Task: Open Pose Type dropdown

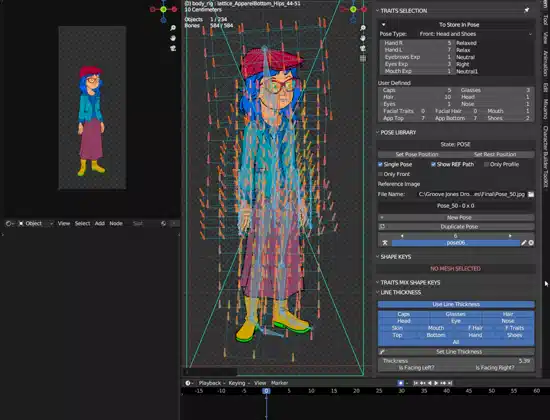Action: pyautogui.click(x=476, y=34)
